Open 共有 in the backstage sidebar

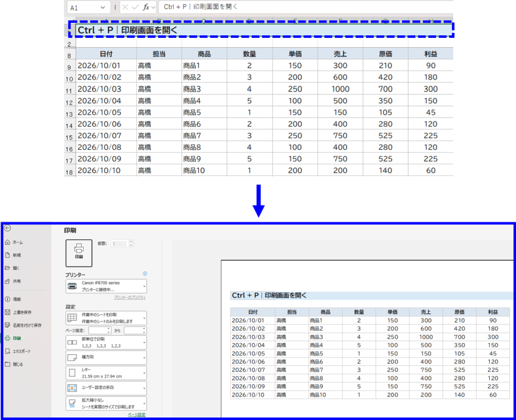[x=13, y=281]
